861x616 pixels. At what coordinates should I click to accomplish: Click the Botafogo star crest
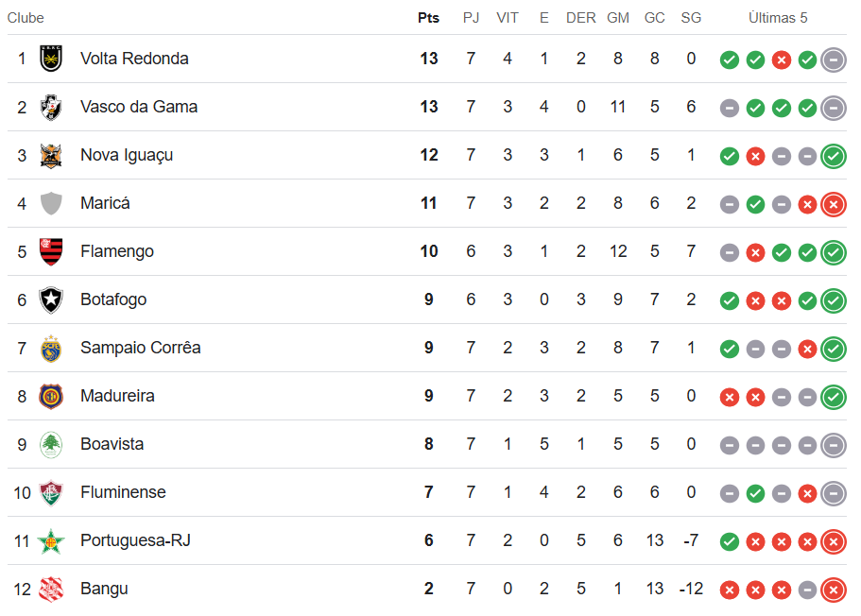(x=51, y=299)
